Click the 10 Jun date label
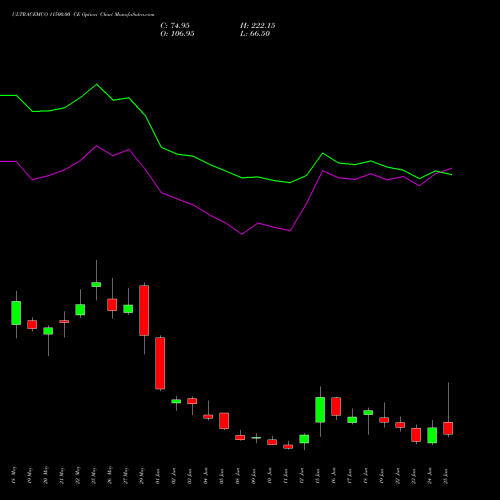Viewport: 500px width, 500px height. click(270, 476)
